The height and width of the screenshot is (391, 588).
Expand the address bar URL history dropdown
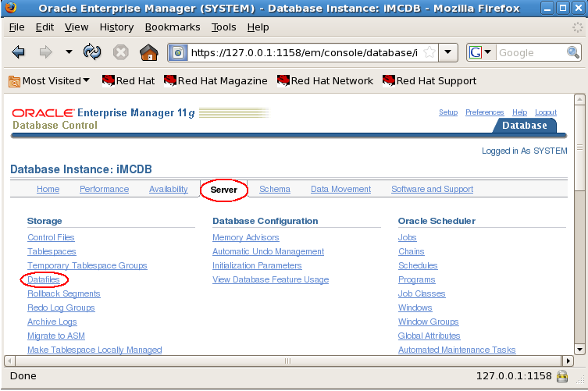click(x=447, y=52)
